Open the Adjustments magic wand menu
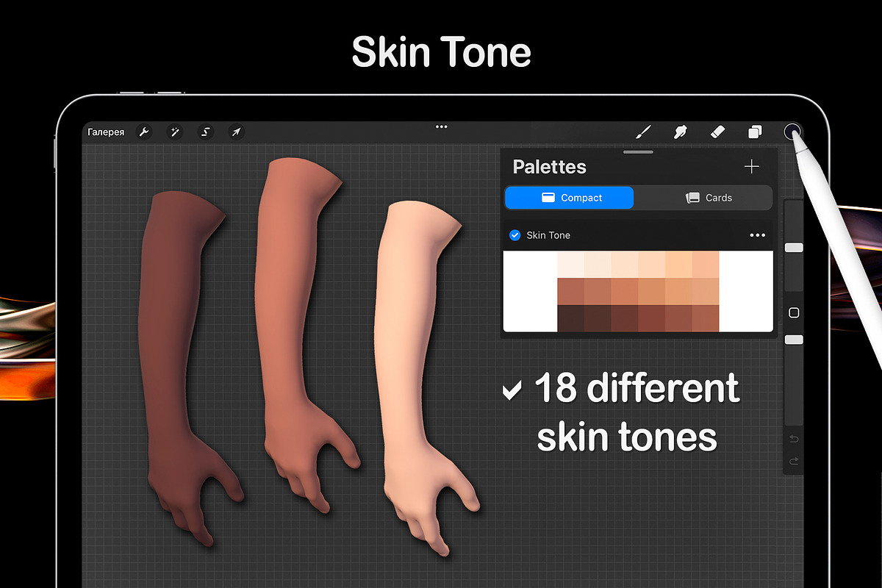This screenshot has height=588, width=882. (x=175, y=132)
